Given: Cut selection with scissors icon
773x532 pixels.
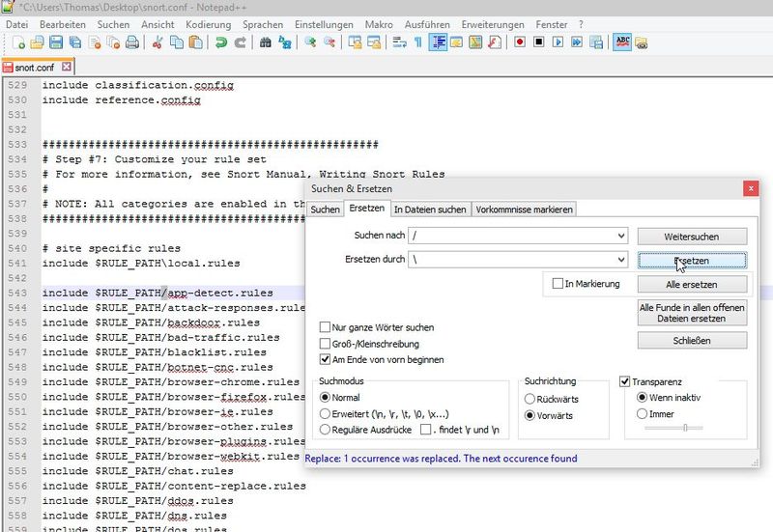Looking at the screenshot, I should 157,42.
